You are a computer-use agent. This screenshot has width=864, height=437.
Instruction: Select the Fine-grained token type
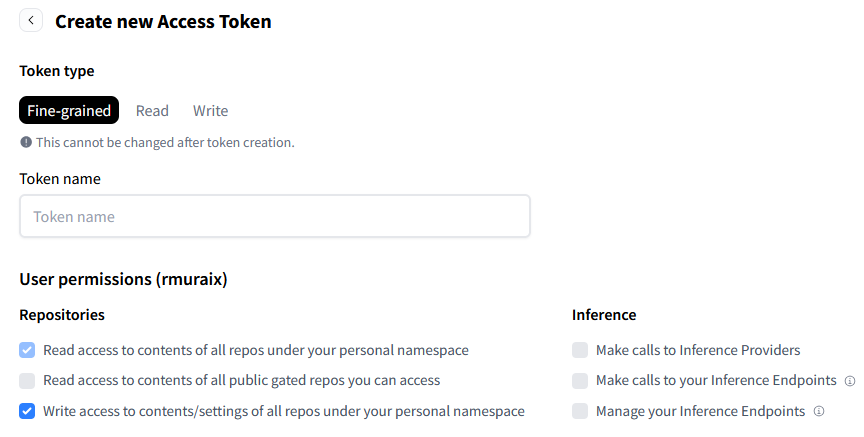click(69, 110)
